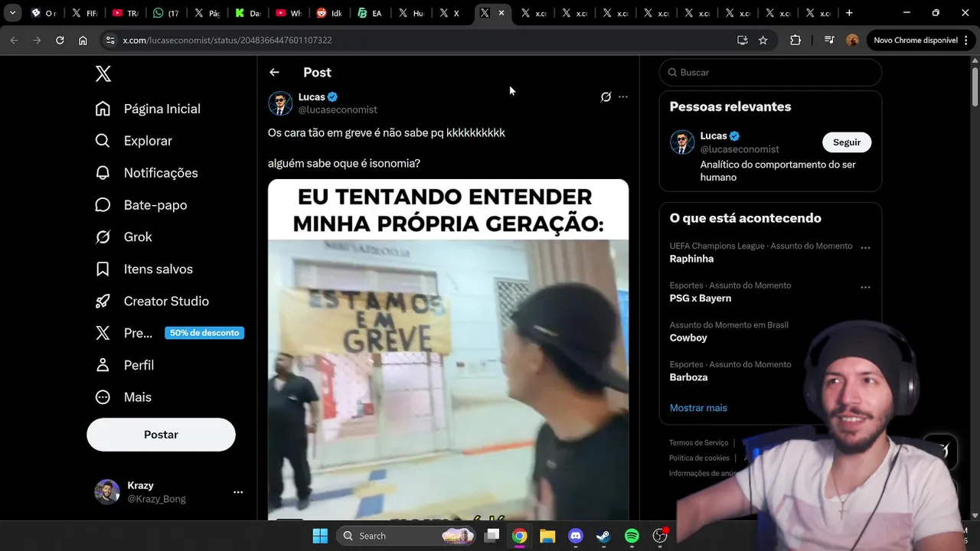Open Perfil page
Viewport: 980px width, 551px height.
[x=124, y=365]
